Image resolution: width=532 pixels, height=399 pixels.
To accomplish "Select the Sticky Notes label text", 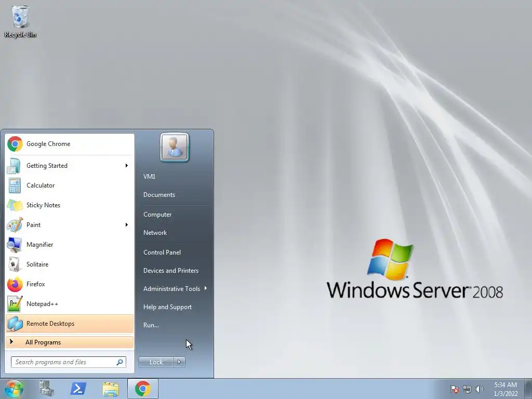I will click(x=44, y=205).
